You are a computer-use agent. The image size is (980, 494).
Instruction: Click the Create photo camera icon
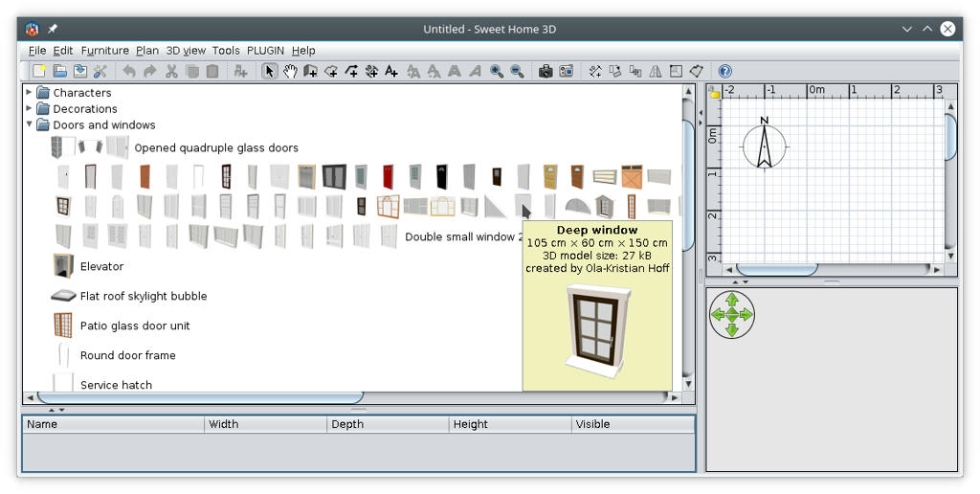(546, 71)
